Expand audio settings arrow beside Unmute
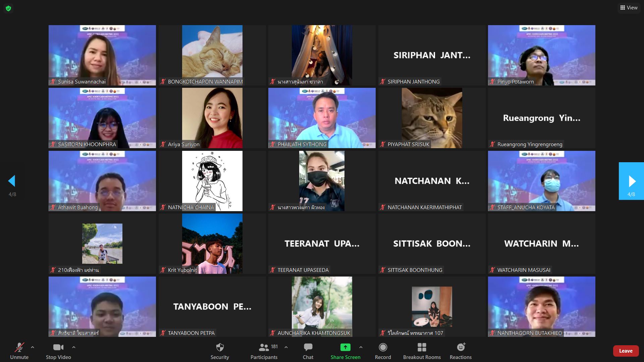Viewport: 644px width, 362px height. tap(33, 347)
